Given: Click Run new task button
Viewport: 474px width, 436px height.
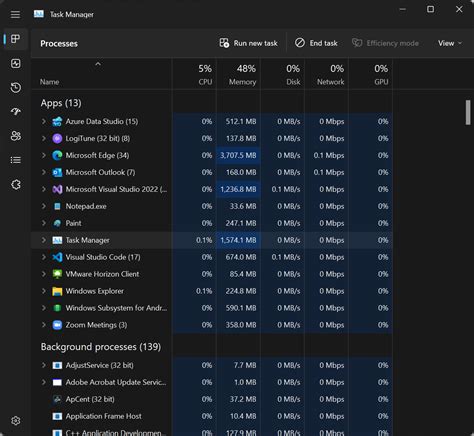Looking at the screenshot, I should point(248,43).
